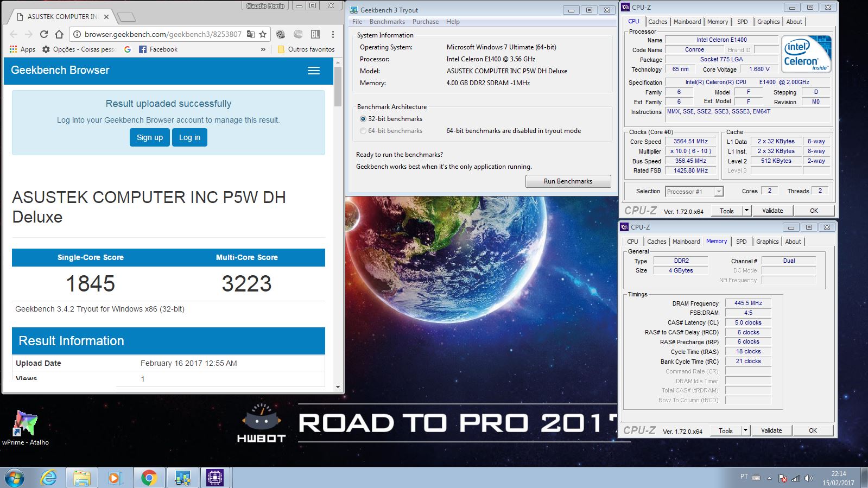Switch to Caches tab in bottom CPU-Z
The width and height of the screenshot is (868, 488).
tap(657, 242)
